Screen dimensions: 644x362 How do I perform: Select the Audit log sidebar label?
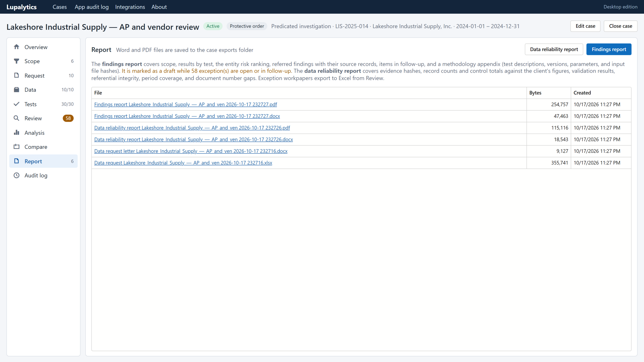[36, 175]
